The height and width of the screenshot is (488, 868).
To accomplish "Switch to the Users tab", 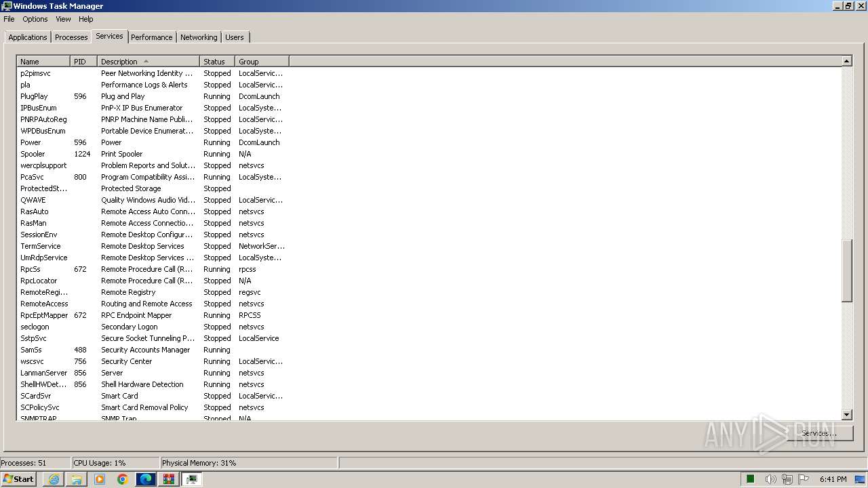I will click(235, 37).
